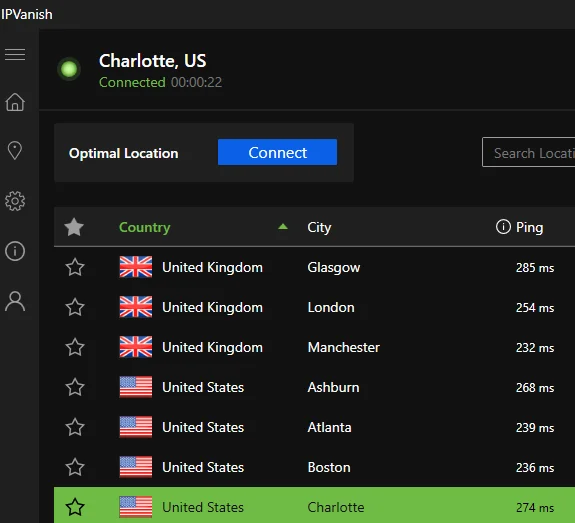Click the UK flag in the Manchester row
This screenshot has height=523, width=575.
136,347
